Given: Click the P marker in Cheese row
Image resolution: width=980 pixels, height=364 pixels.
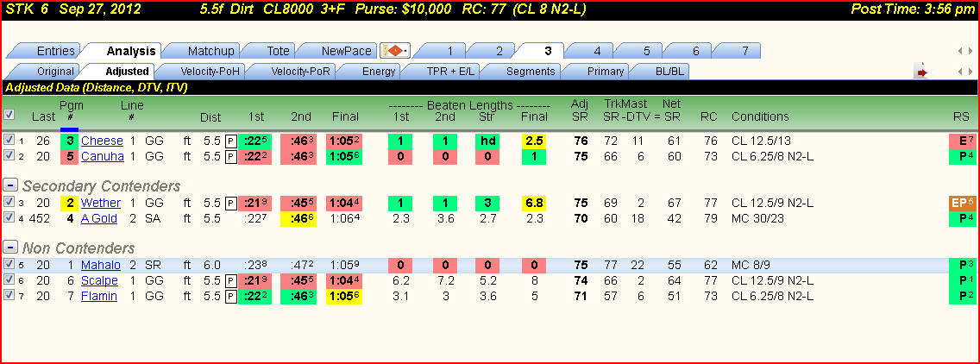Looking at the screenshot, I should coord(230,141).
